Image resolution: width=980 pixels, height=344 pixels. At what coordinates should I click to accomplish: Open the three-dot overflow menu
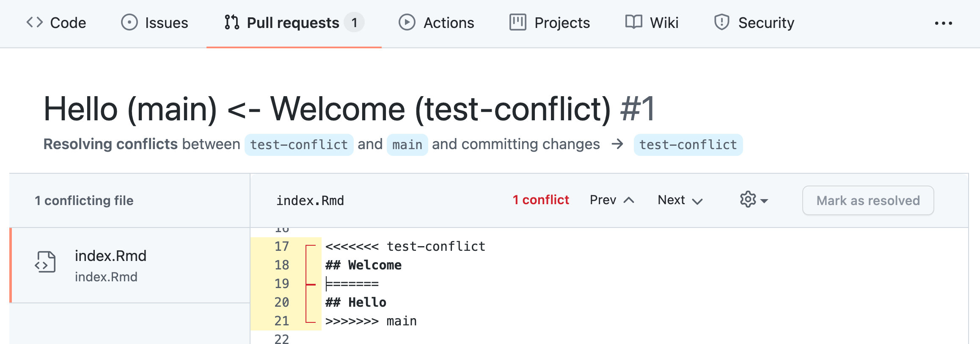pyautogui.click(x=944, y=23)
